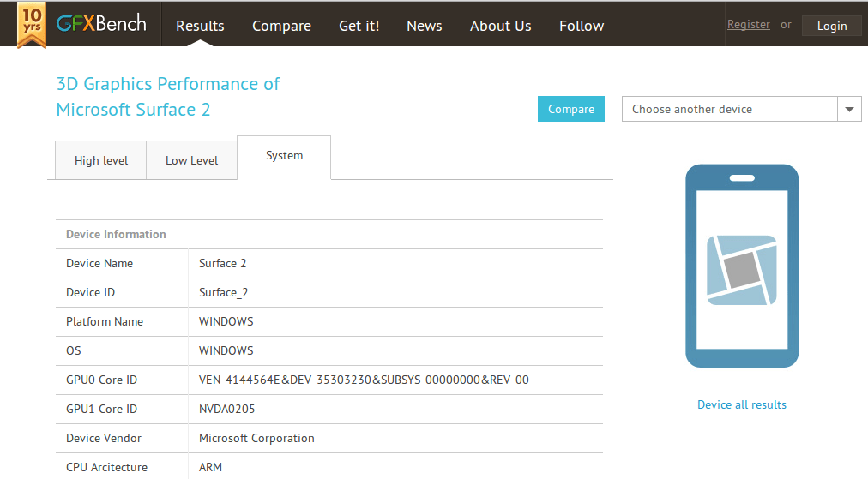
Task: Click the Device Name label
Action: coord(99,263)
